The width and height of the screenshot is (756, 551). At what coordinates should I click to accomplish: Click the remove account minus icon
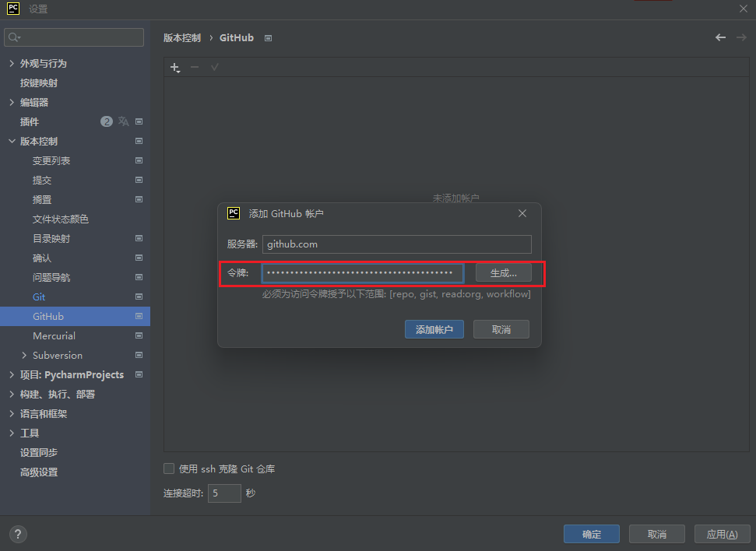[x=195, y=67]
